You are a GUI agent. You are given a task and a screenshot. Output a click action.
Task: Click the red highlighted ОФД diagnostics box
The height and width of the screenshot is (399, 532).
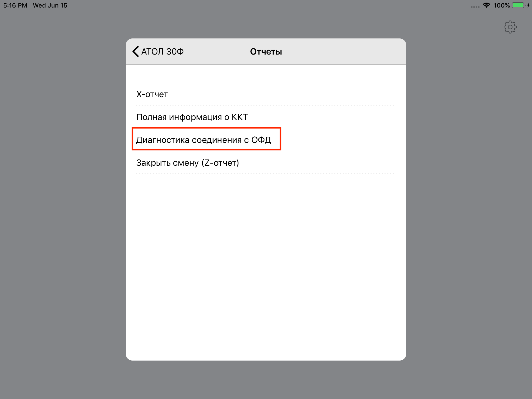click(207, 139)
